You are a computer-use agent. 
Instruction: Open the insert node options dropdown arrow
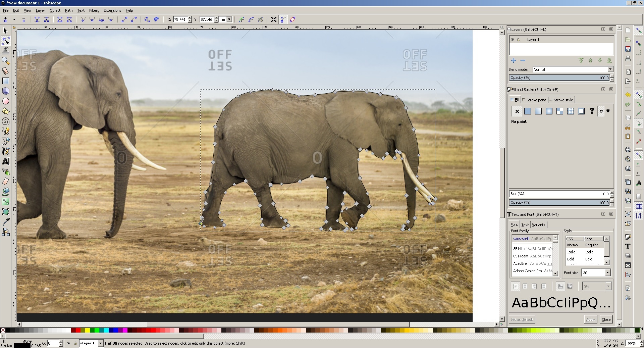pos(14,19)
